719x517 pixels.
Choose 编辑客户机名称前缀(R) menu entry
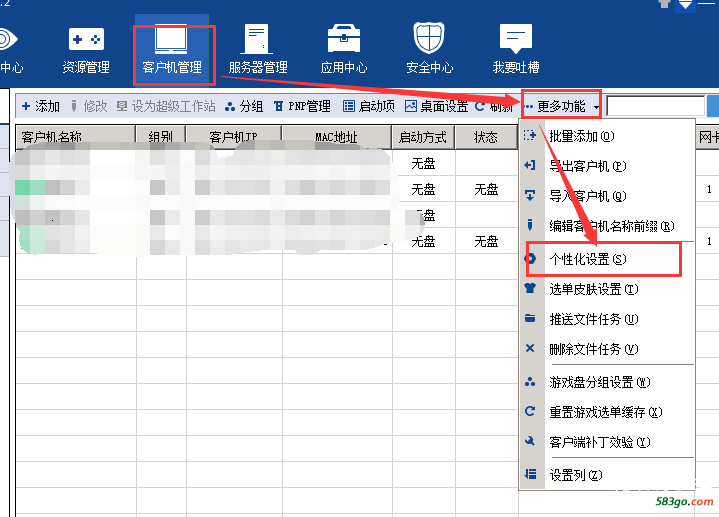(x=608, y=226)
